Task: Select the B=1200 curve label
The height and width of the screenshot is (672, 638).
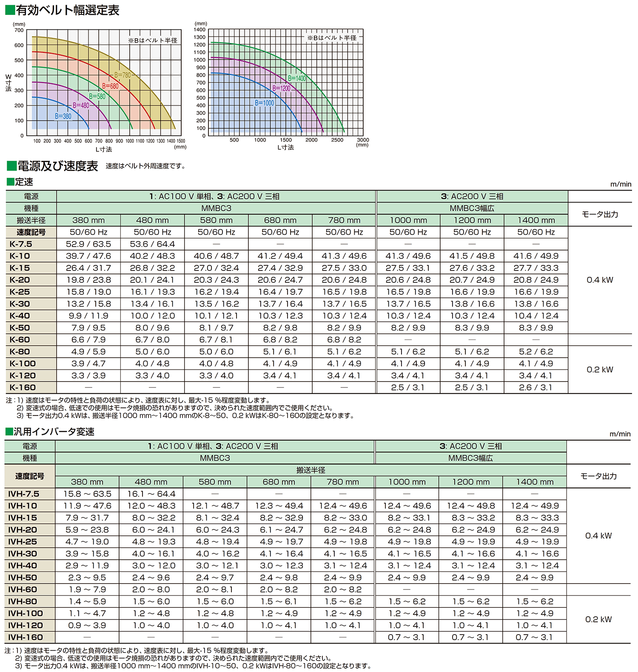Action: point(281,88)
